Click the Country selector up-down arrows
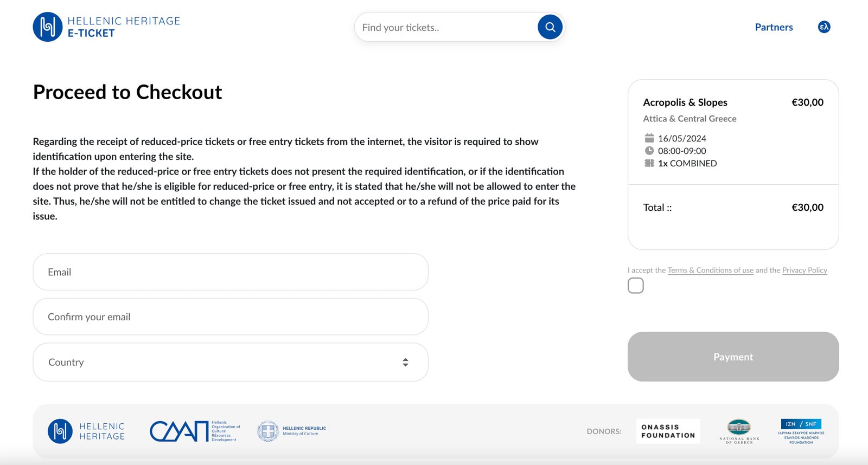The width and height of the screenshot is (868, 465). pyautogui.click(x=405, y=362)
